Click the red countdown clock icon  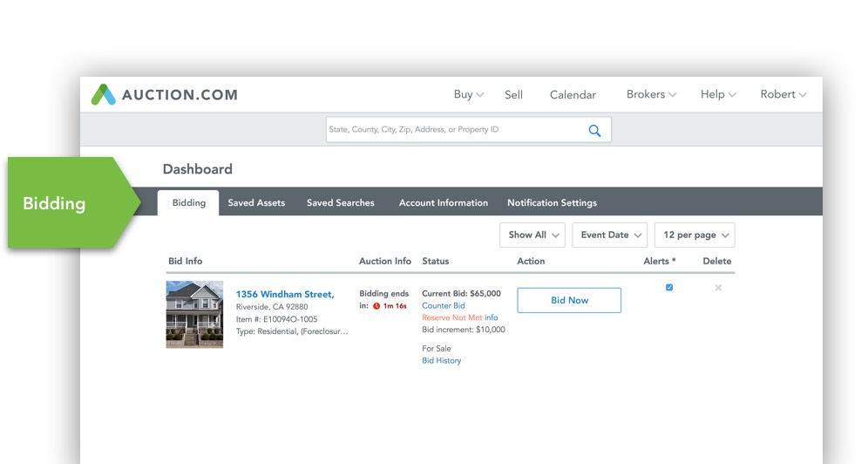[x=376, y=306]
